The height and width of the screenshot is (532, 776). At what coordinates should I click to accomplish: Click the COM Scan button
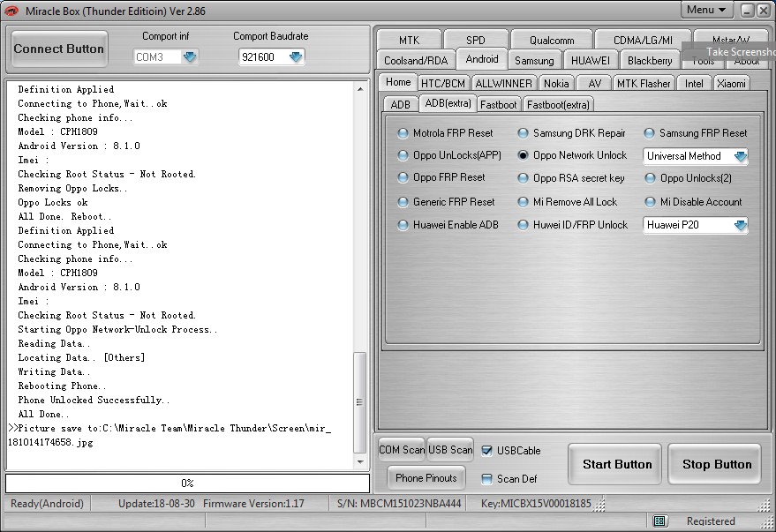(402, 450)
